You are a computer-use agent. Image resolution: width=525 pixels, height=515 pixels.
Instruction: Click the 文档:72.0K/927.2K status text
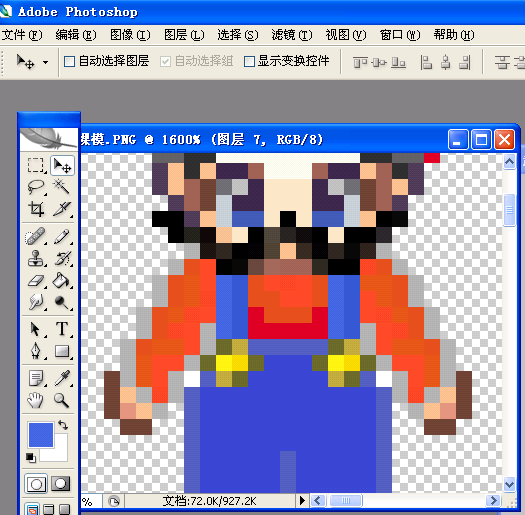pyautogui.click(x=210, y=501)
